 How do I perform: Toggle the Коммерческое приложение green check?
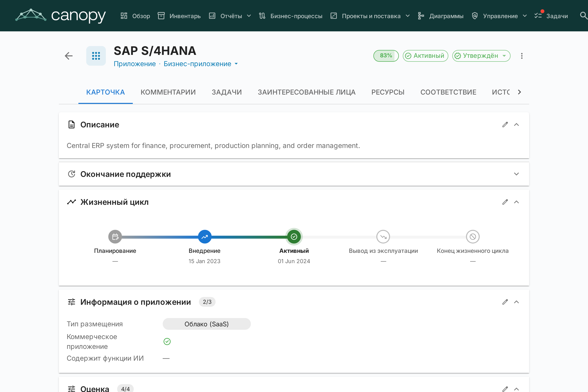click(x=167, y=342)
